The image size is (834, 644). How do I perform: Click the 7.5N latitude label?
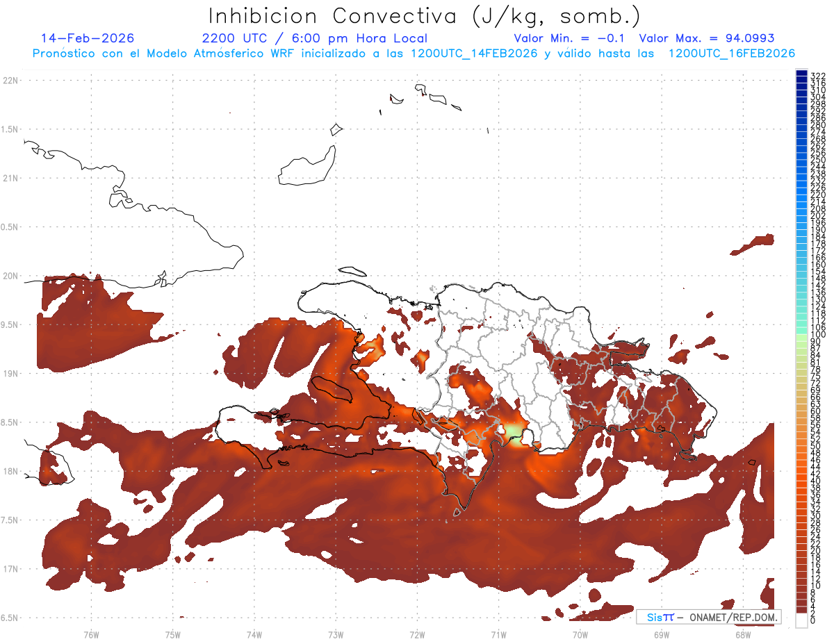click(10, 520)
